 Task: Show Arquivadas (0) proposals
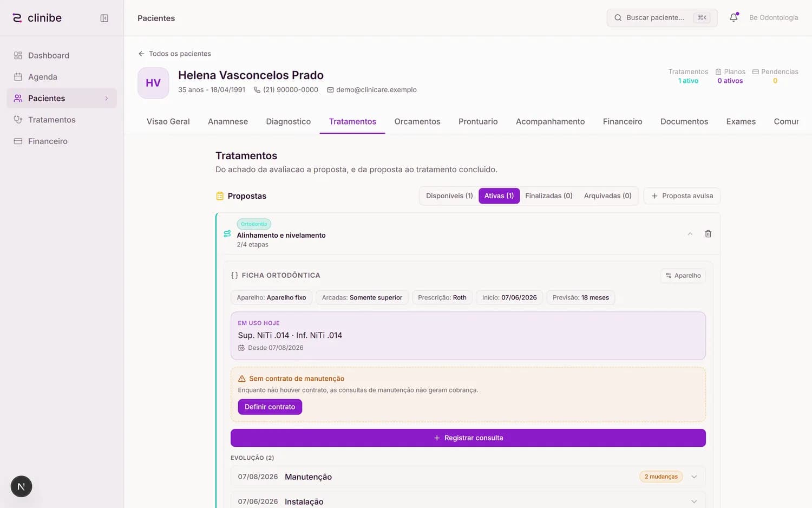pos(607,196)
